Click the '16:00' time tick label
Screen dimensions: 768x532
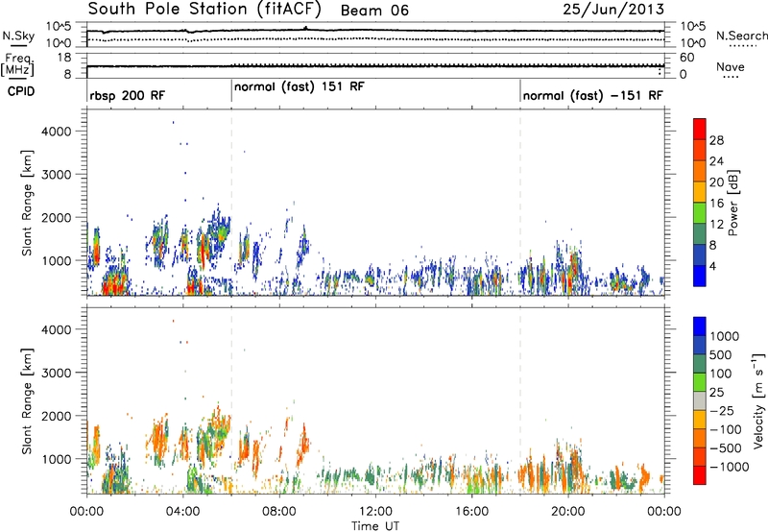tap(471, 512)
